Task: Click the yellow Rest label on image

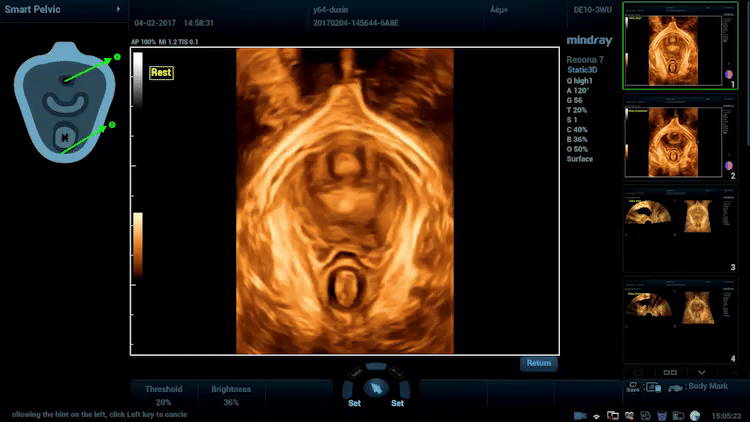Action: [x=161, y=73]
